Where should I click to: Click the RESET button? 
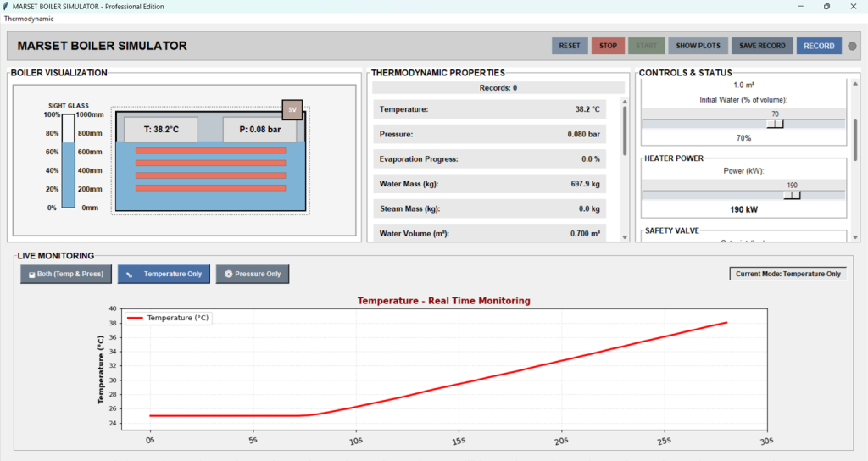pos(570,46)
